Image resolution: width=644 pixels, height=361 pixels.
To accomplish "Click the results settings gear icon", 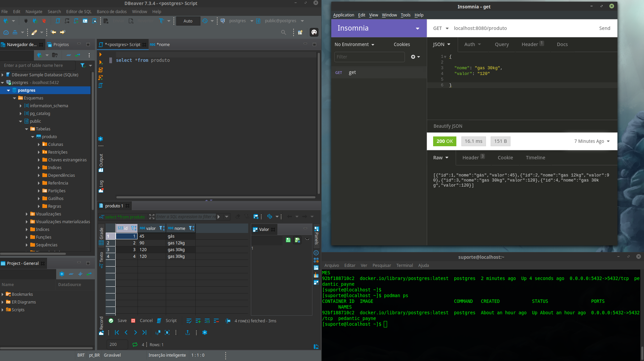I will [x=205, y=332].
